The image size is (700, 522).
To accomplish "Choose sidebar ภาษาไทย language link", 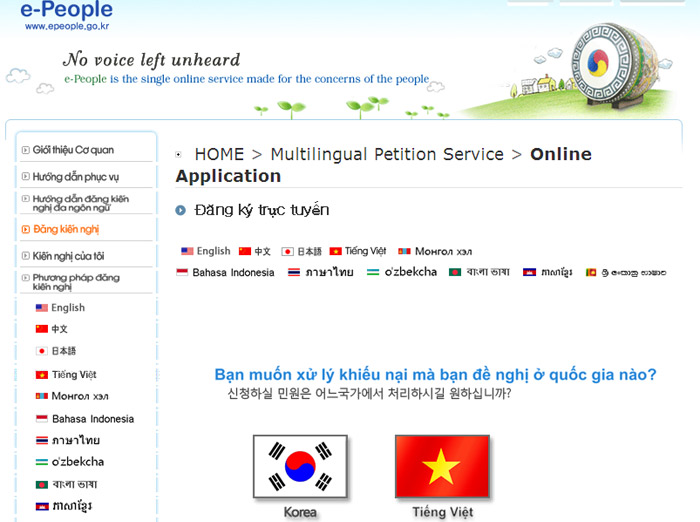I will pos(76,440).
